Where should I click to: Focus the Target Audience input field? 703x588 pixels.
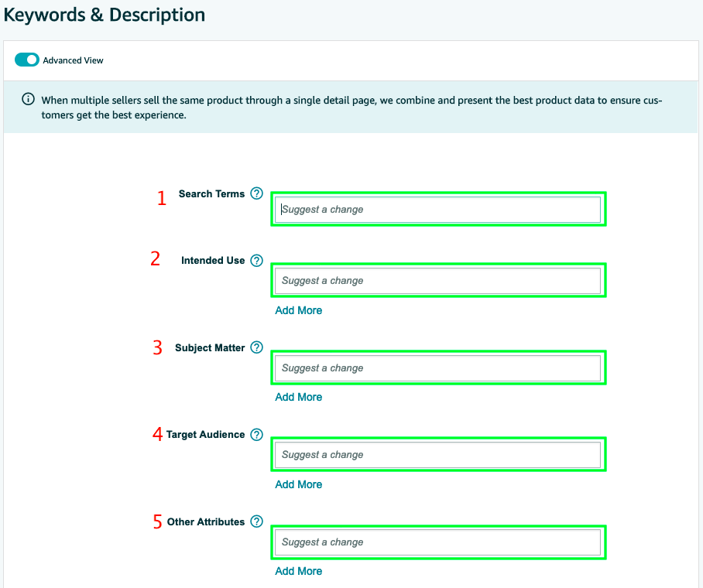click(437, 454)
